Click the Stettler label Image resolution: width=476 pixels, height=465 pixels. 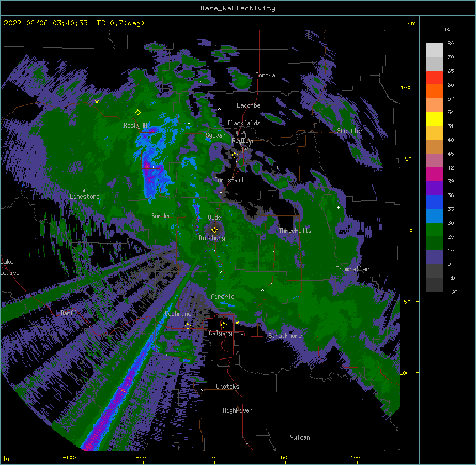point(350,131)
